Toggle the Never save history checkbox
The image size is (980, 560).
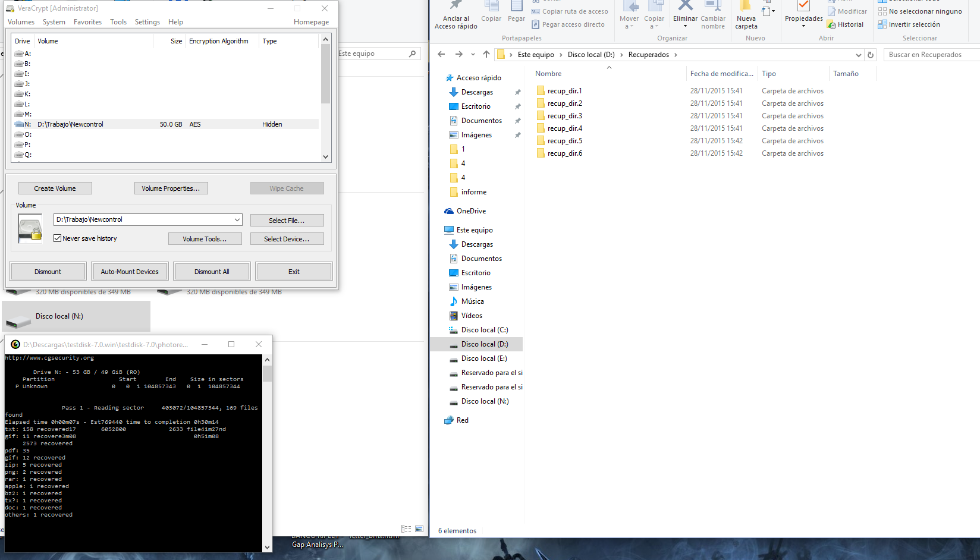click(x=58, y=238)
